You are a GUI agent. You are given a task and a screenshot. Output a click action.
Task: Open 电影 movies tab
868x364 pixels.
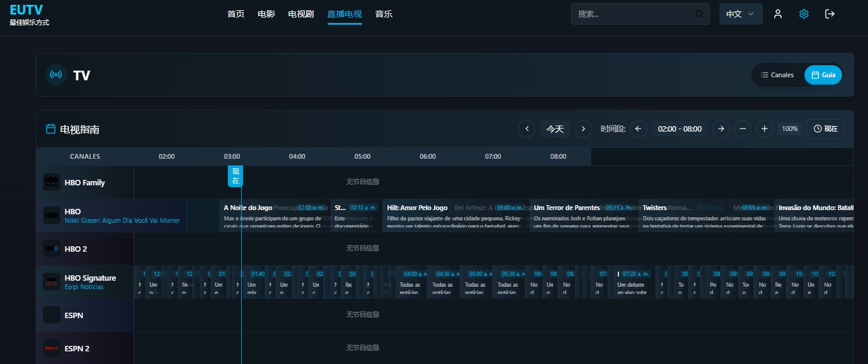266,14
